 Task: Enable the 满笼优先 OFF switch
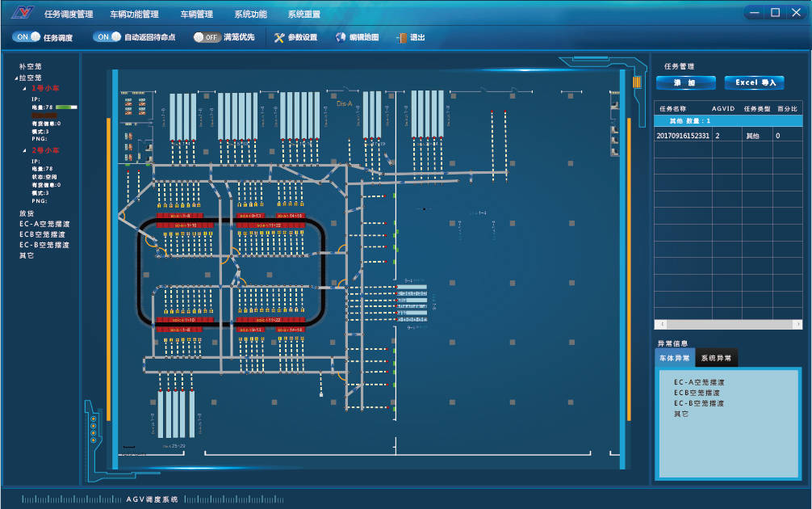point(207,37)
